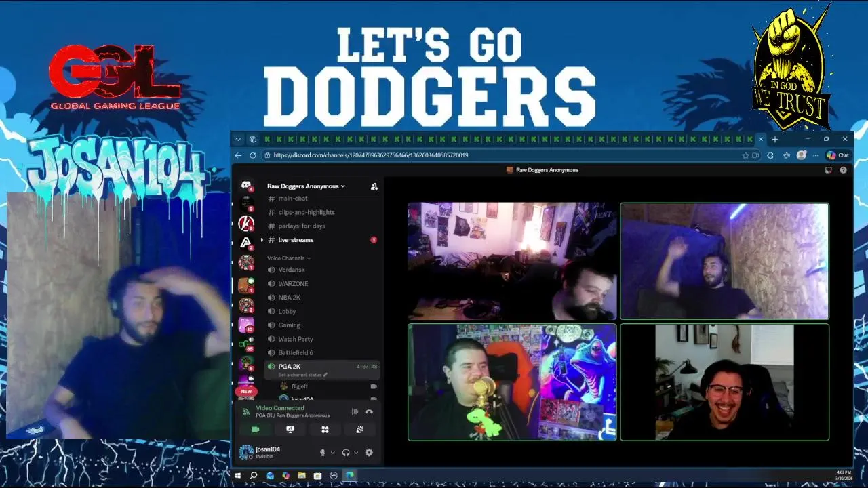This screenshot has width=868, height=488.
Task: Open CGL server icon with 65 badge
Action: (246, 345)
